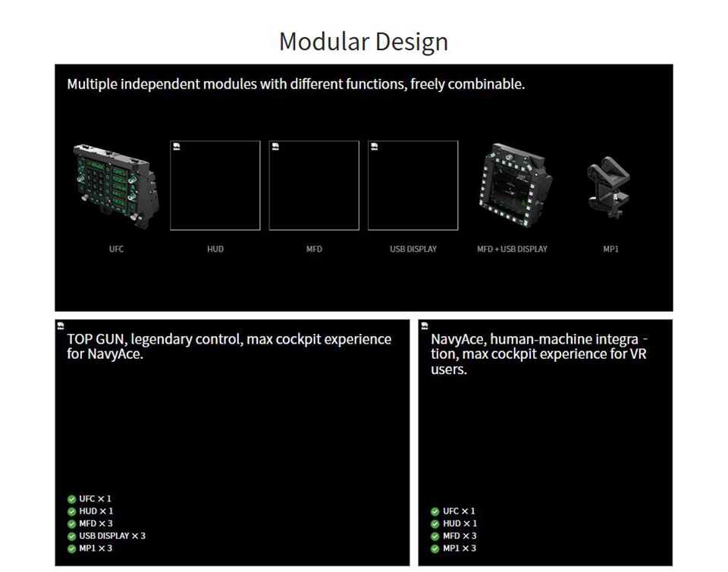Click the small icon in the USB DISPLAY box
This screenshot has height=572, width=728.
point(374,147)
